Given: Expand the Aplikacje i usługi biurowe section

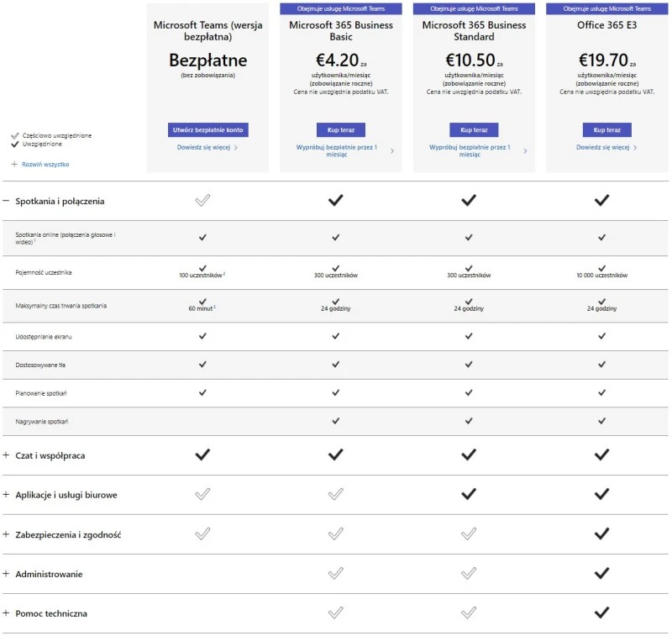Looking at the screenshot, I should 6,495.
